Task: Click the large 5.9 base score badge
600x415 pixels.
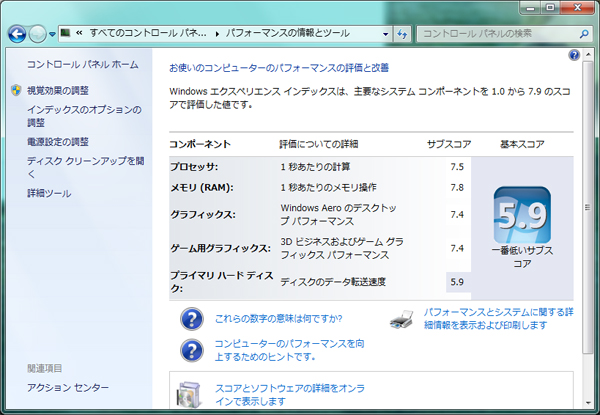Action: (x=522, y=215)
